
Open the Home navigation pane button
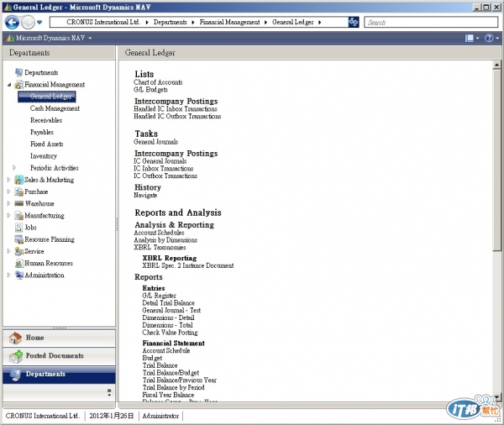(x=59, y=338)
